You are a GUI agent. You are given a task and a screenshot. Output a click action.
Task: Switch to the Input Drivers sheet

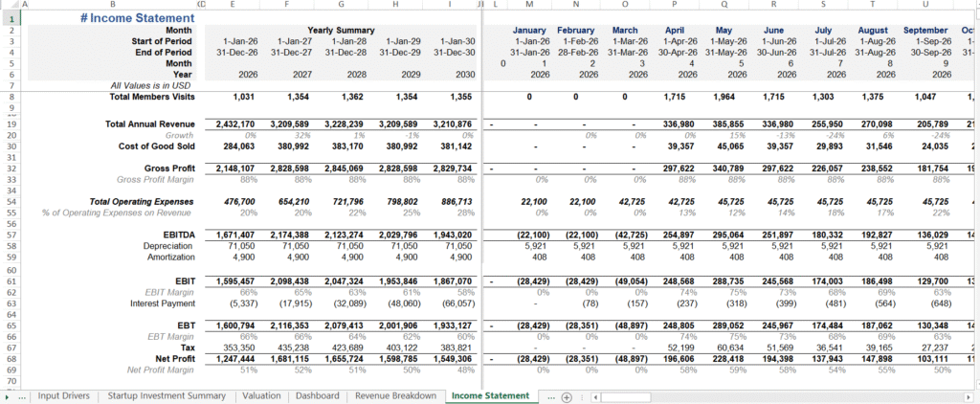(x=63, y=396)
